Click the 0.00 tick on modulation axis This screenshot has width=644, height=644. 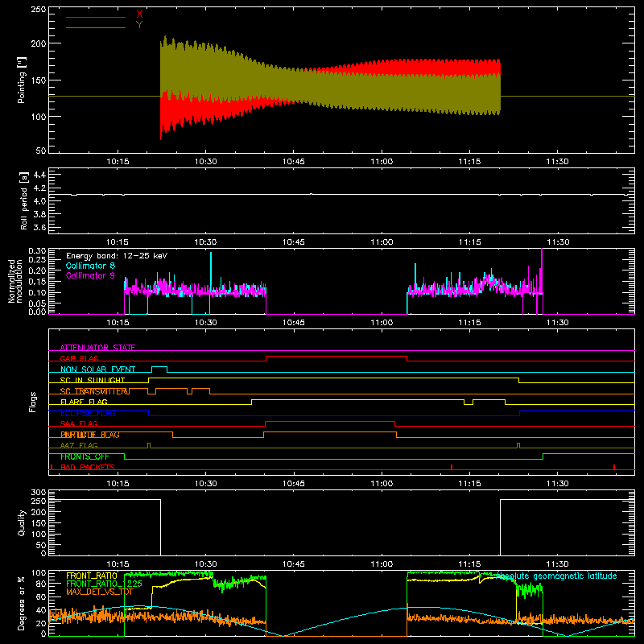tap(37, 312)
